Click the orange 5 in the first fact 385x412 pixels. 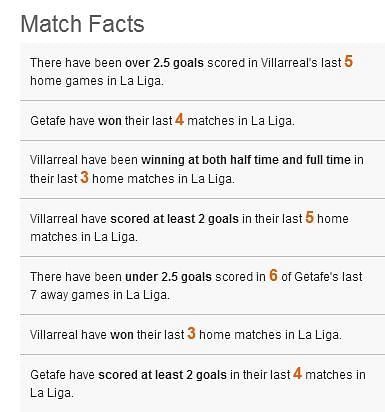(x=348, y=62)
